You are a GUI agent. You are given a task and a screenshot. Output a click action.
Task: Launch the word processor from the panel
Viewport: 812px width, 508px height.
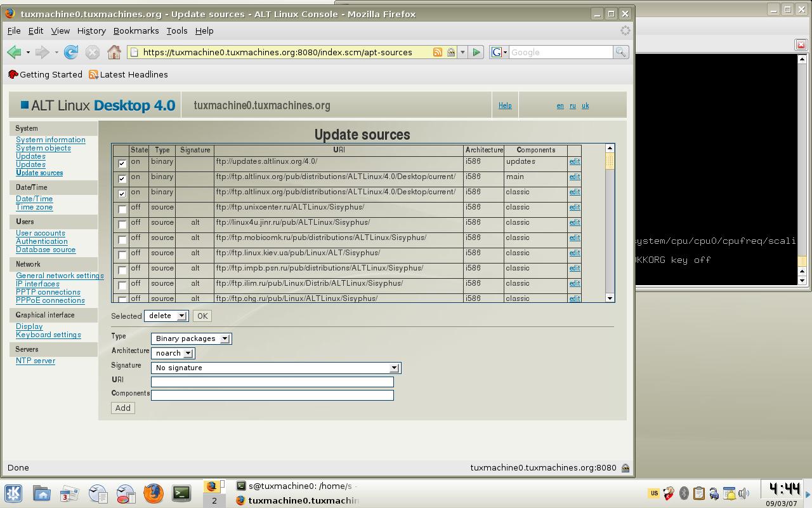coord(98,493)
